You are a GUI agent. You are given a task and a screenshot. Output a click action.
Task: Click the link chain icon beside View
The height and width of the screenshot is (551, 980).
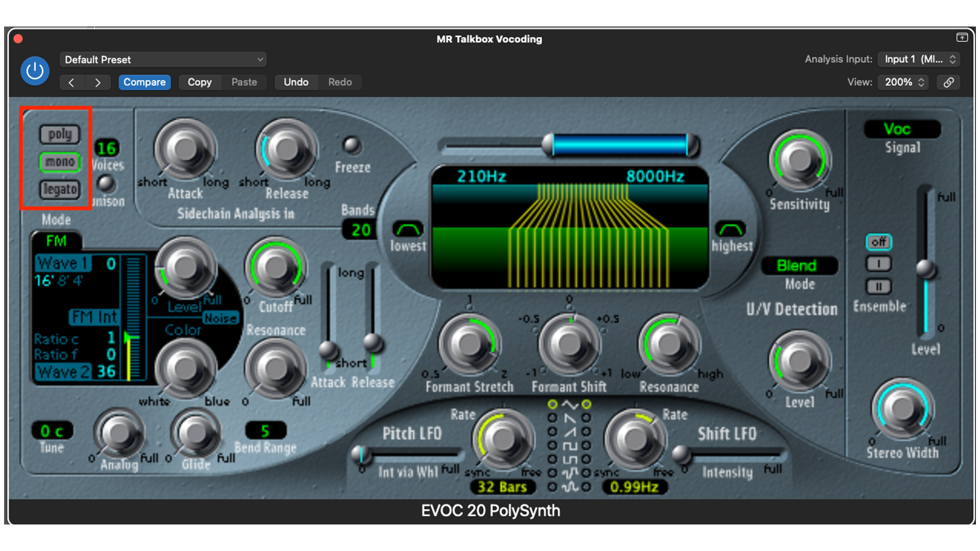pos(948,82)
